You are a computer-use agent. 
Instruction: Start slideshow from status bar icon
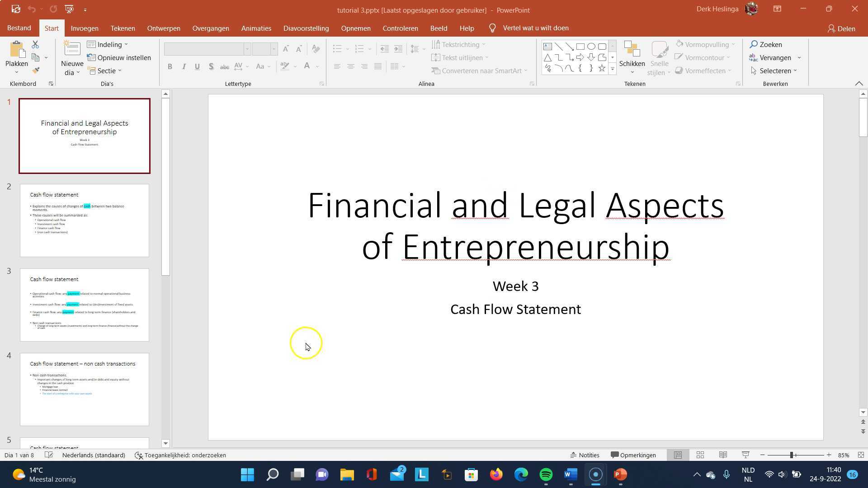[x=745, y=455]
